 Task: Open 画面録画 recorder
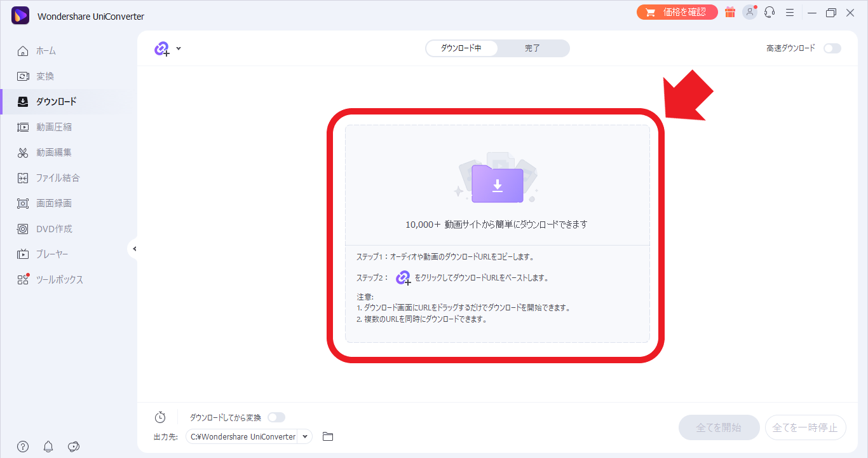click(x=44, y=204)
